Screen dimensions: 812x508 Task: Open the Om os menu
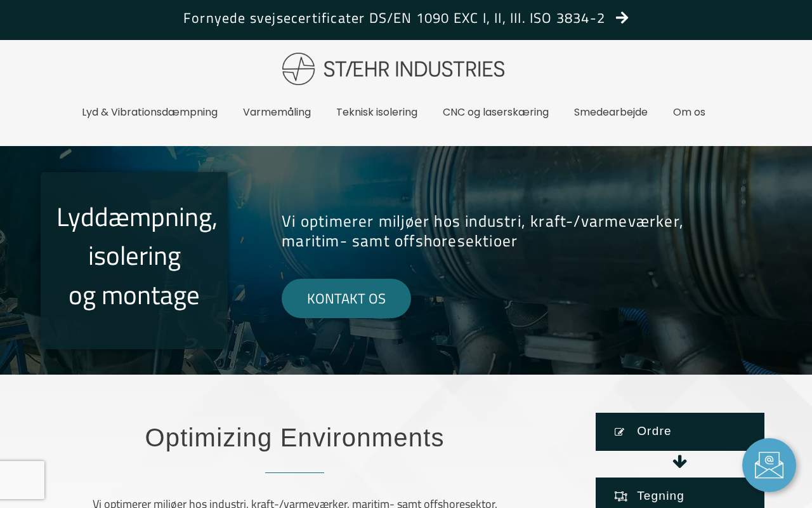click(689, 112)
